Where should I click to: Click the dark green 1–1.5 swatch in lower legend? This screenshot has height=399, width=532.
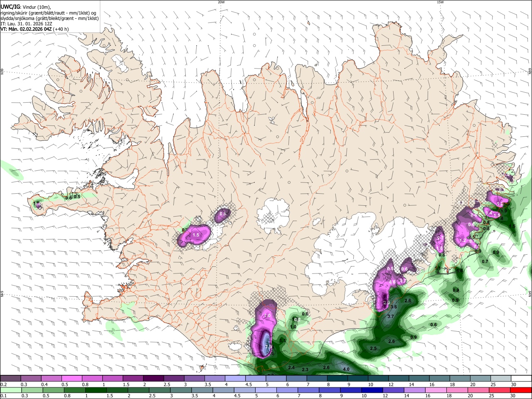96,390
